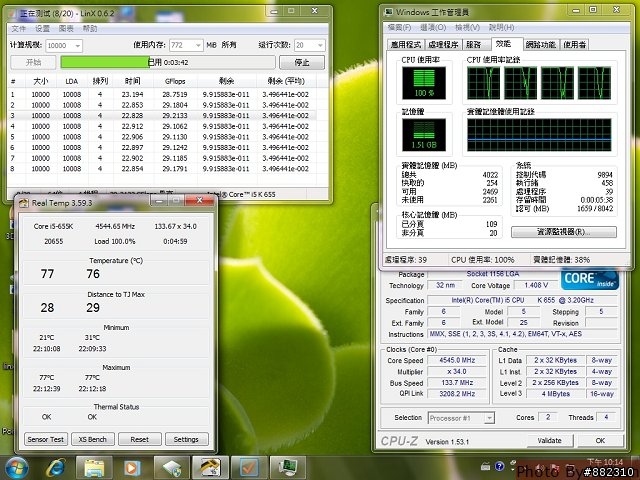
Task: Click the fourth CPU 使用率記錄 core graph
Action: 594,83
